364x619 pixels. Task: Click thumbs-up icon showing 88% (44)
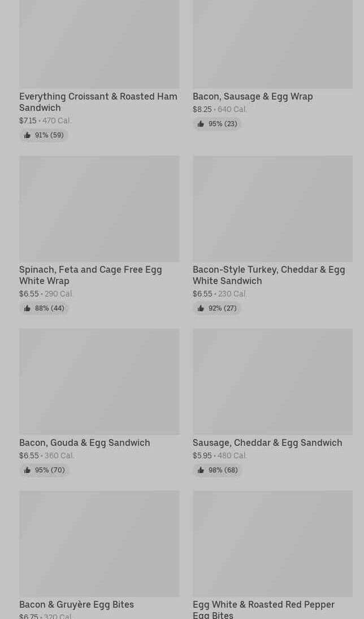(27, 308)
